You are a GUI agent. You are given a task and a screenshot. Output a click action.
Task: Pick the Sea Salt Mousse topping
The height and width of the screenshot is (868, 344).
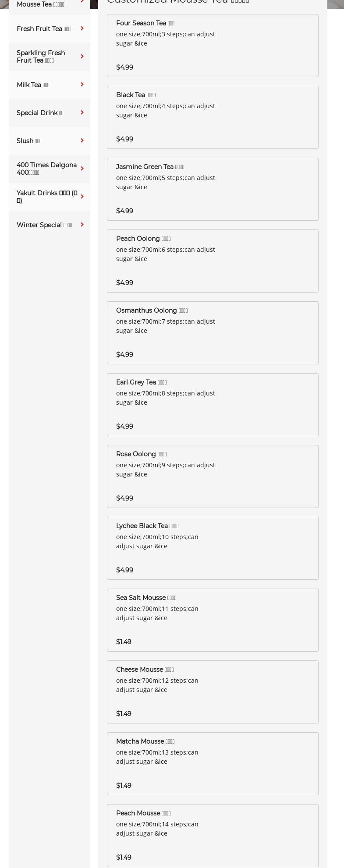point(213,620)
